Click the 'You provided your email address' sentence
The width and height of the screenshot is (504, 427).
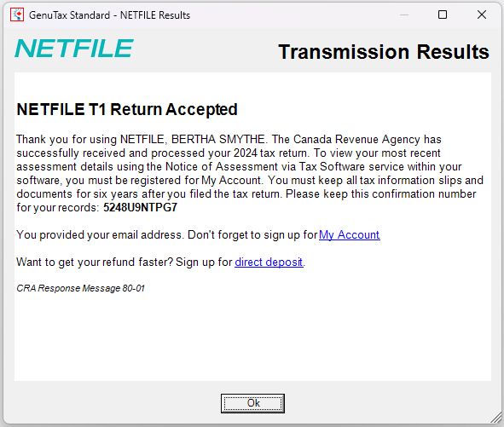[99, 235]
